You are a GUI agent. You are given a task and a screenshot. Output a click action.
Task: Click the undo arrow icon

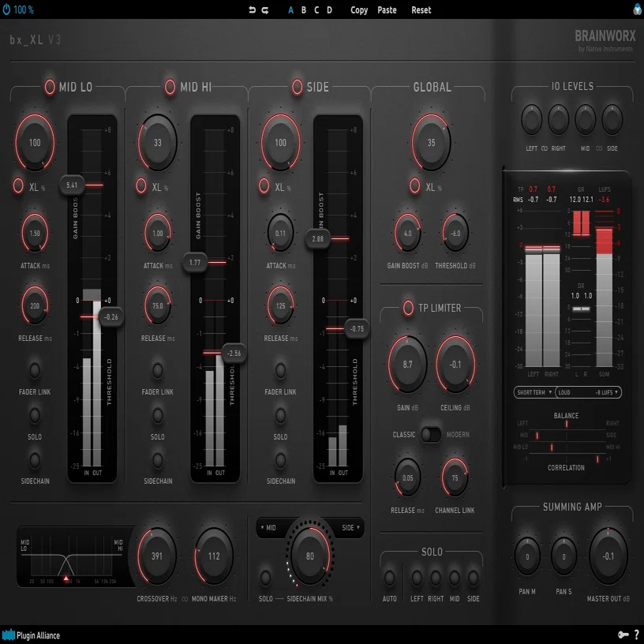pos(253,9)
